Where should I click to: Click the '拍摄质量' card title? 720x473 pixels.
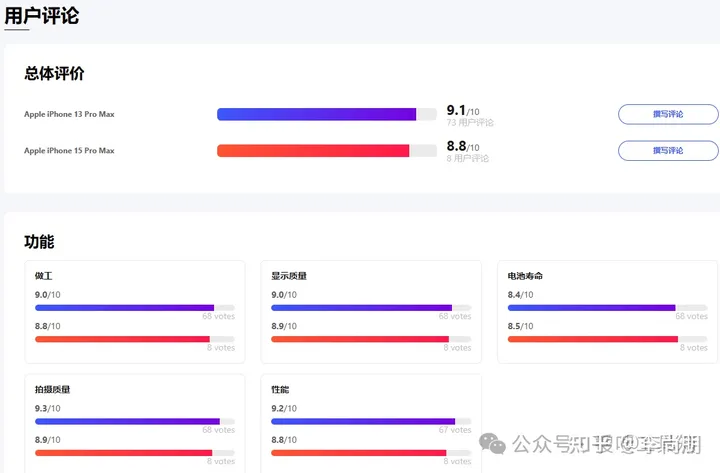click(52, 389)
